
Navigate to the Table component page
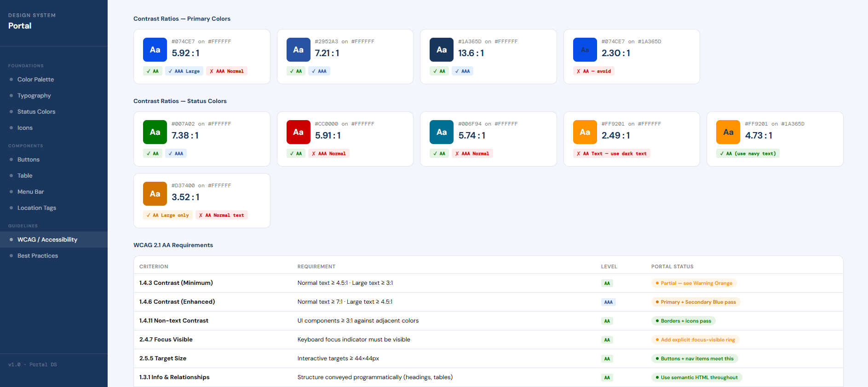[x=54, y=176]
